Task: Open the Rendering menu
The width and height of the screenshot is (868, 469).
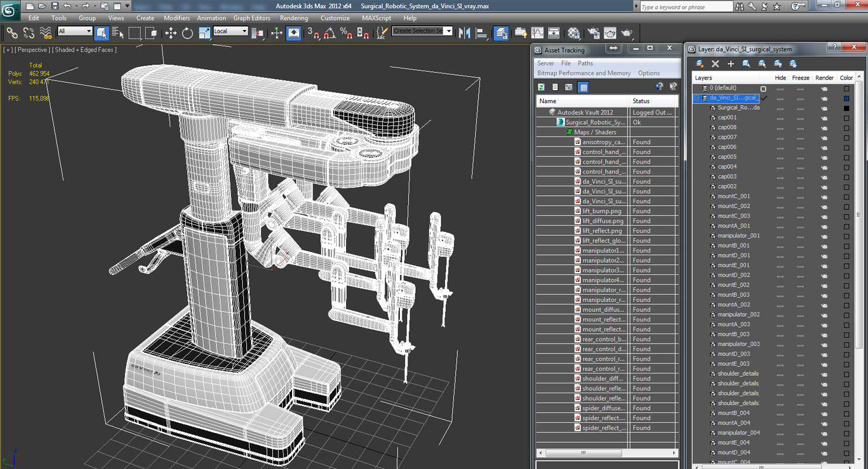Action: (x=294, y=18)
